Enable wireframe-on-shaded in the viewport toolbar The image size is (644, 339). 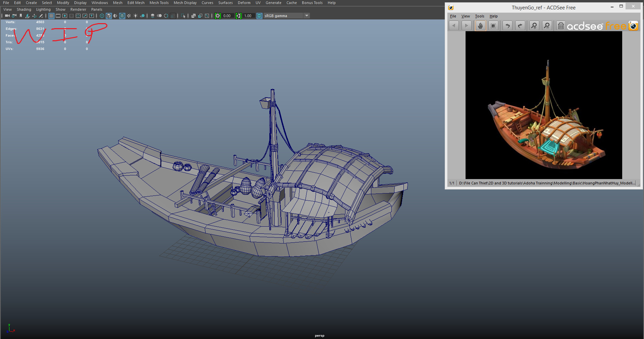click(115, 15)
